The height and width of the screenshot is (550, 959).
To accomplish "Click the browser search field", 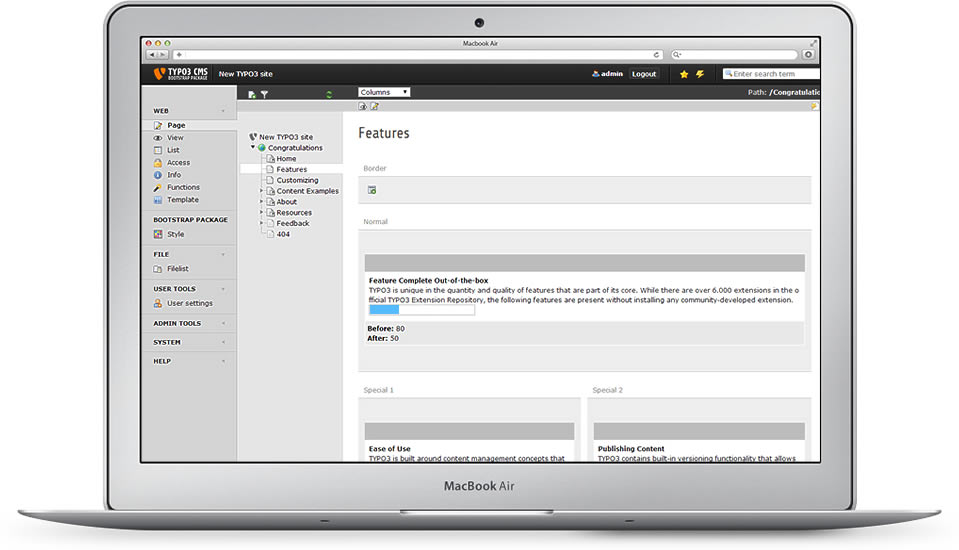I will tap(734, 54).
